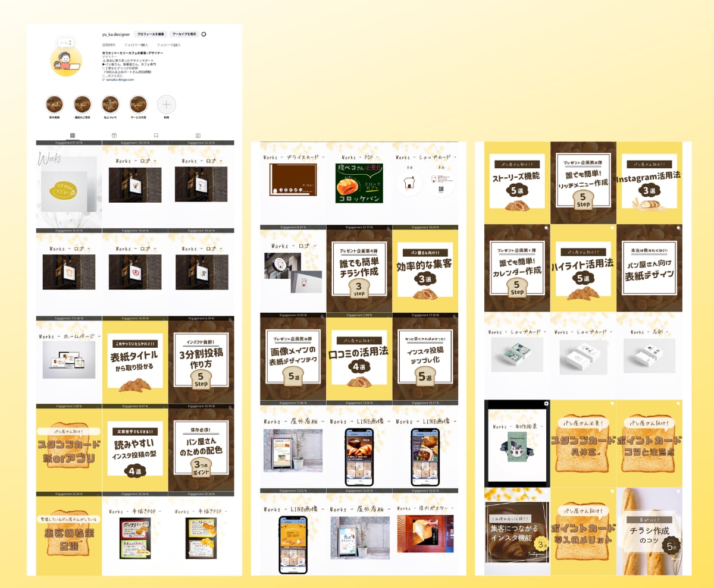Open the link in the profile bio
714x588 pixels.
[120, 79]
